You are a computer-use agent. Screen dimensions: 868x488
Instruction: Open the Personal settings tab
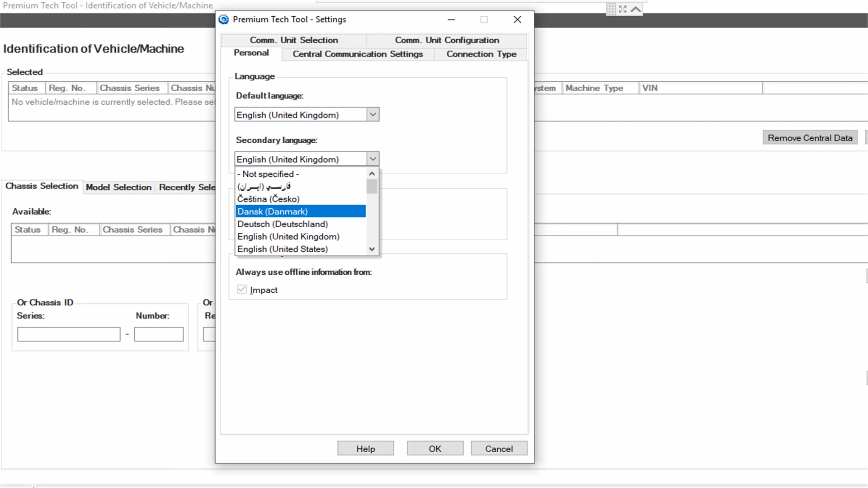click(x=251, y=54)
